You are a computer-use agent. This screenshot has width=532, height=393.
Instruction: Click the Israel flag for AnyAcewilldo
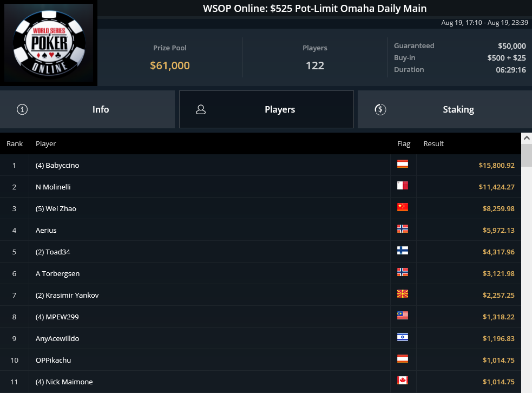[403, 337]
